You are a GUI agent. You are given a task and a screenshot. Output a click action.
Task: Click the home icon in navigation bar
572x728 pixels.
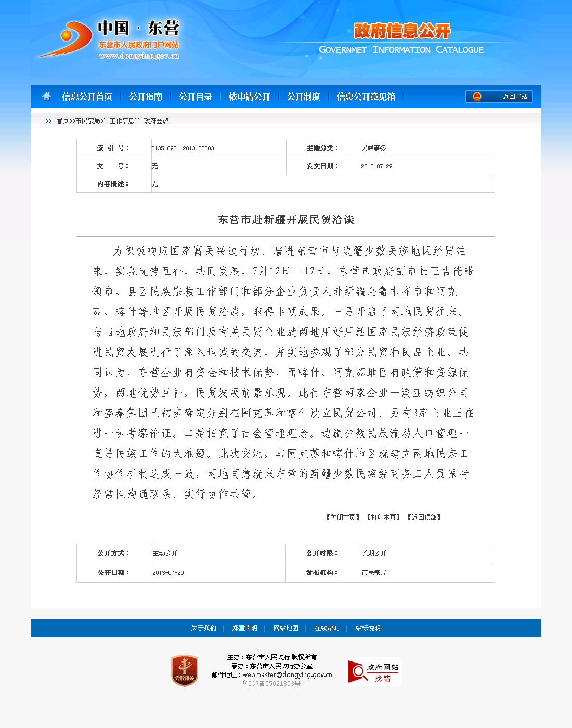pyautogui.click(x=47, y=97)
